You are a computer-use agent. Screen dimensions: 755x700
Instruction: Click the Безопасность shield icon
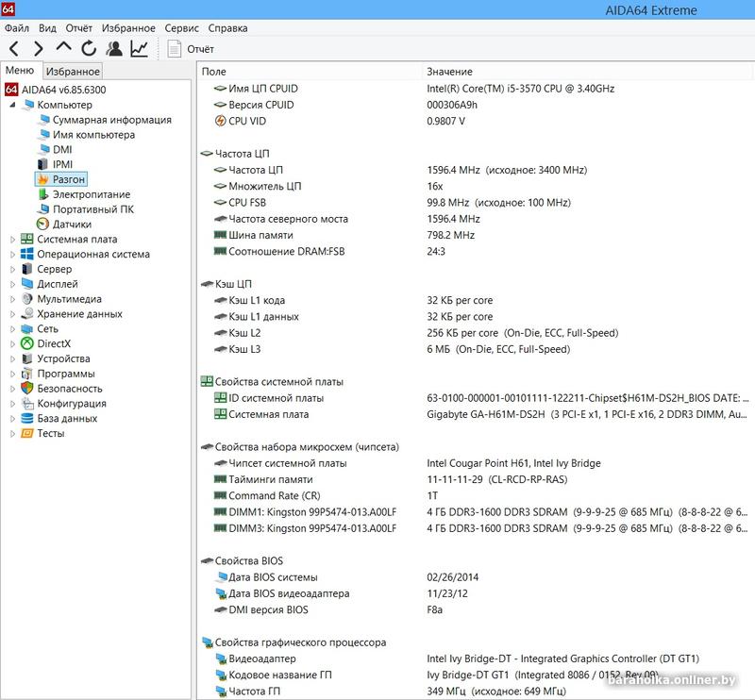pyautogui.click(x=27, y=388)
